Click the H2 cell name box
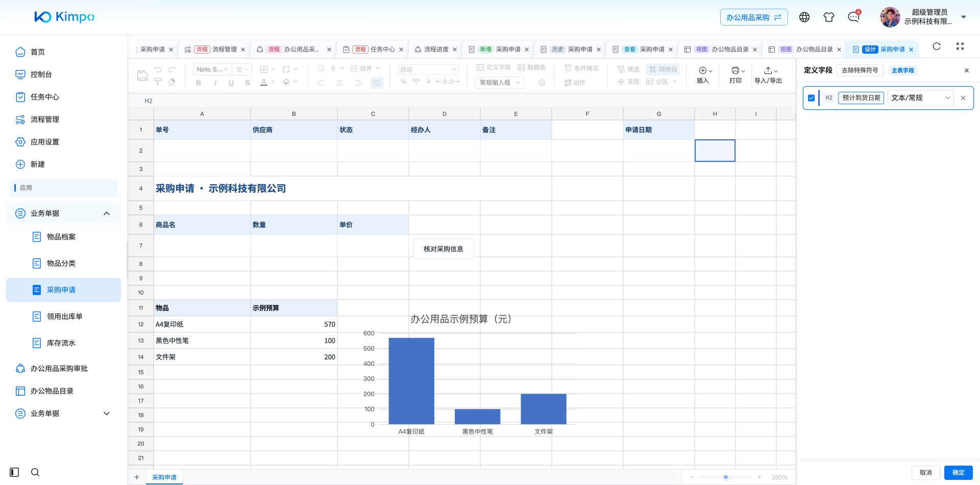 click(149, 101)
